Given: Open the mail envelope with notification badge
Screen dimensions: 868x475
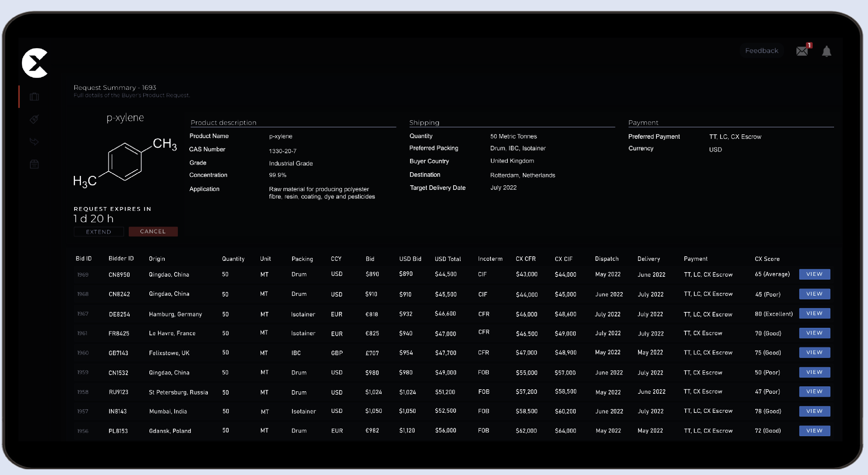Looking at the screenshot, I should 802,51.
